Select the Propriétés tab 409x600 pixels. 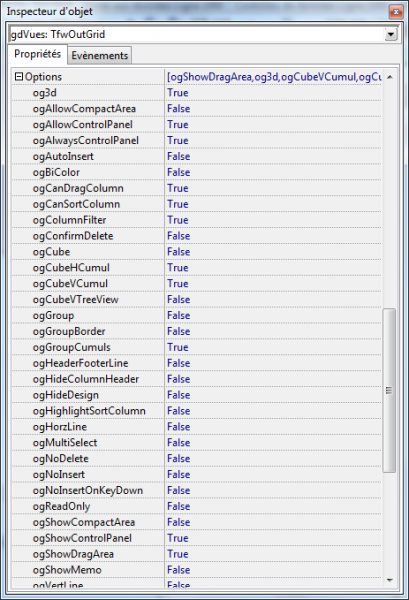coord(37,54)
